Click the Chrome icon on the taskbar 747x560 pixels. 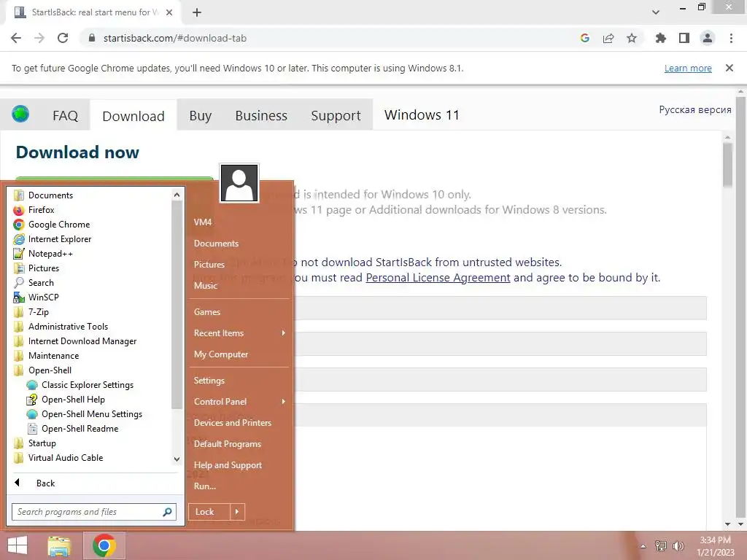coord(104,545)
